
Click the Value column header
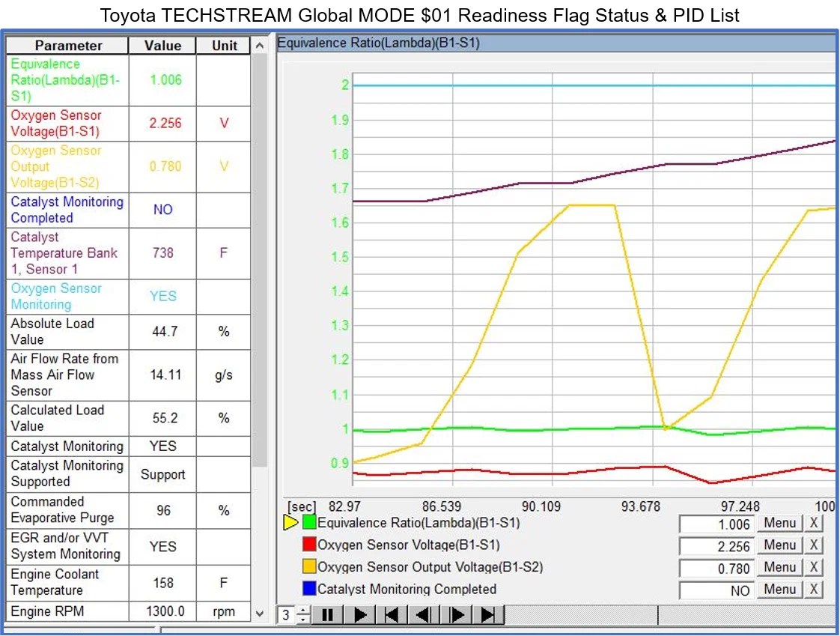pos(163,46)
